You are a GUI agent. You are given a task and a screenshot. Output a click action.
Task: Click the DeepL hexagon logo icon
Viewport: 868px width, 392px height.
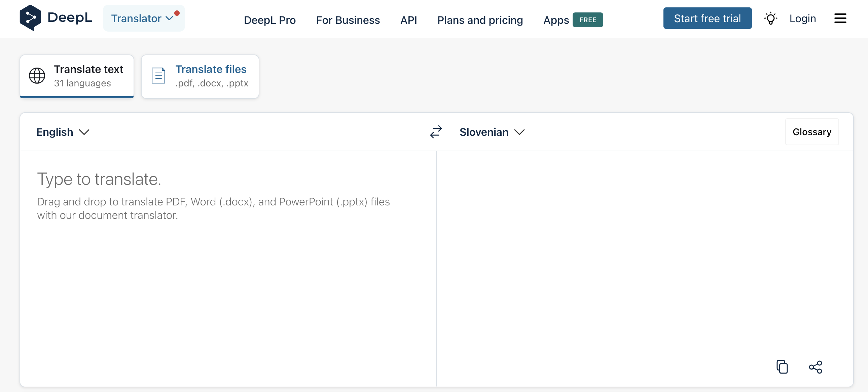click(x=30, y=18)
